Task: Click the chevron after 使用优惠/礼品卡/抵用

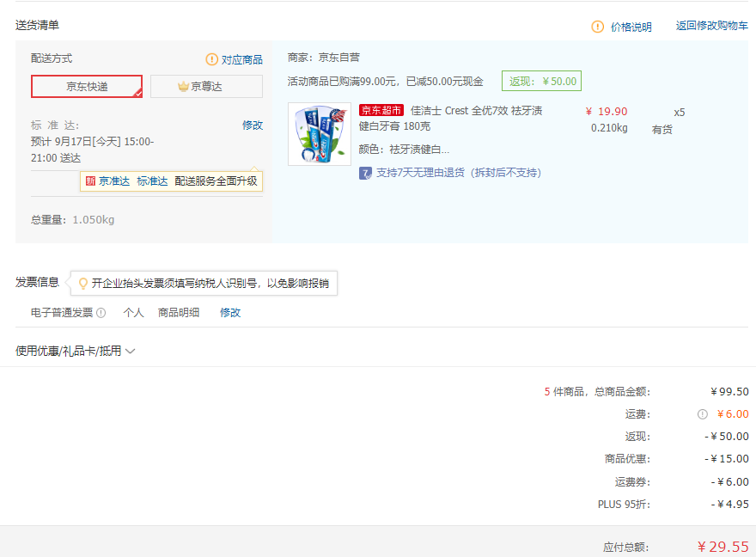Action: point(131,351)
